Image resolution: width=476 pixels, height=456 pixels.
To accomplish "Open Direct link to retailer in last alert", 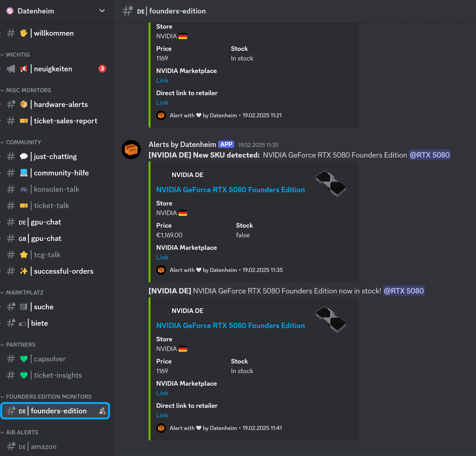I will tap(162, 416).
